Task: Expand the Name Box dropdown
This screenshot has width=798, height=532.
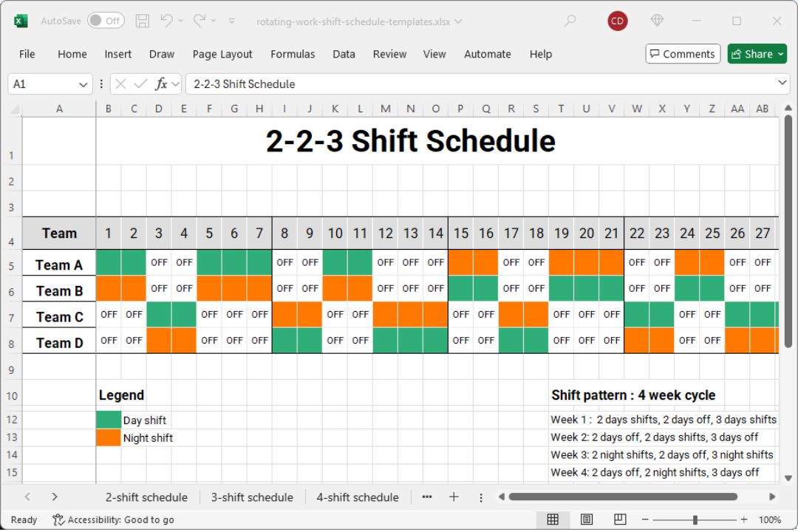Action: 83,84
